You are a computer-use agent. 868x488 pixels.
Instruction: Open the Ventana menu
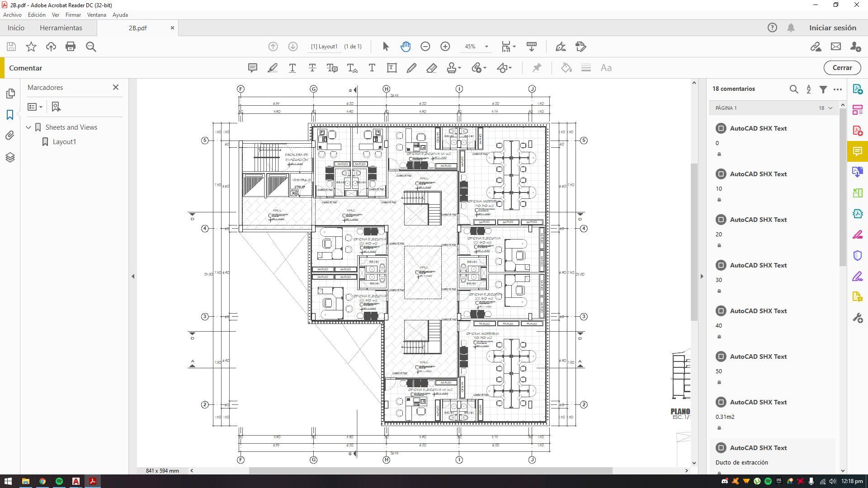(96, 15)
